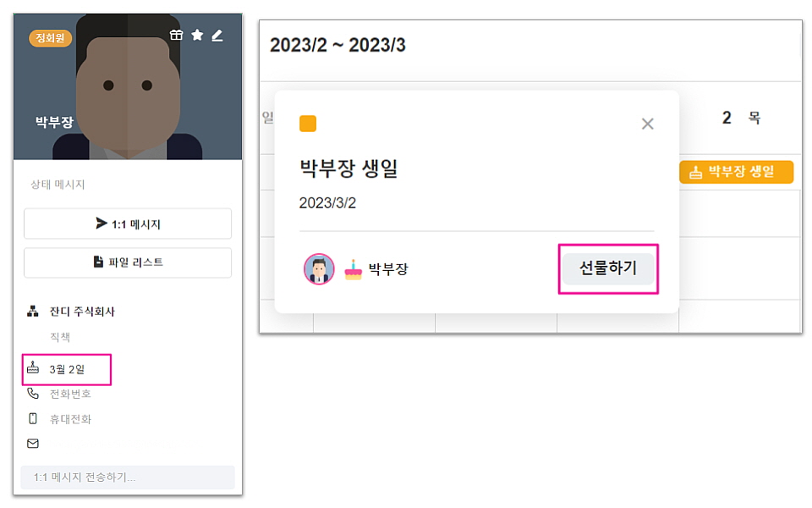Click the mobile icon next to 휴대전화
The height and width of the screenshot is (508, 812).
[x=33, y=418]
